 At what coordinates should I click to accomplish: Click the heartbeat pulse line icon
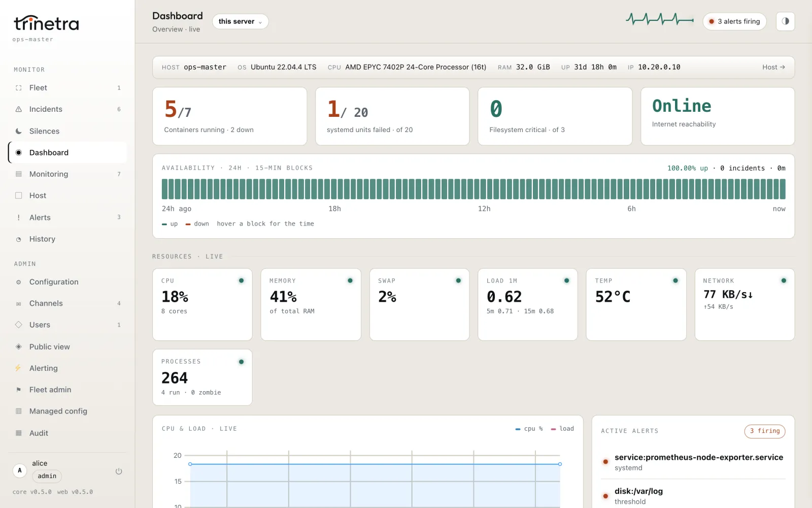click(660, 20)
